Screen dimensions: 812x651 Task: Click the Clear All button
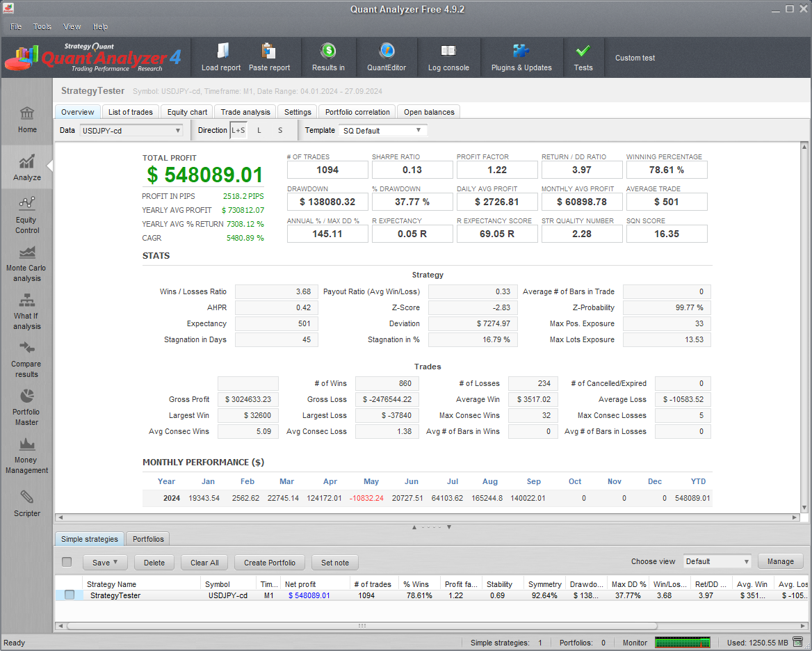pyautogui.click(x=204, y=563)
